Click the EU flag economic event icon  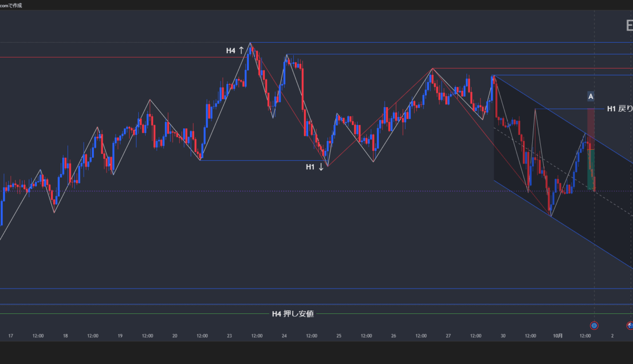[594, 325]
